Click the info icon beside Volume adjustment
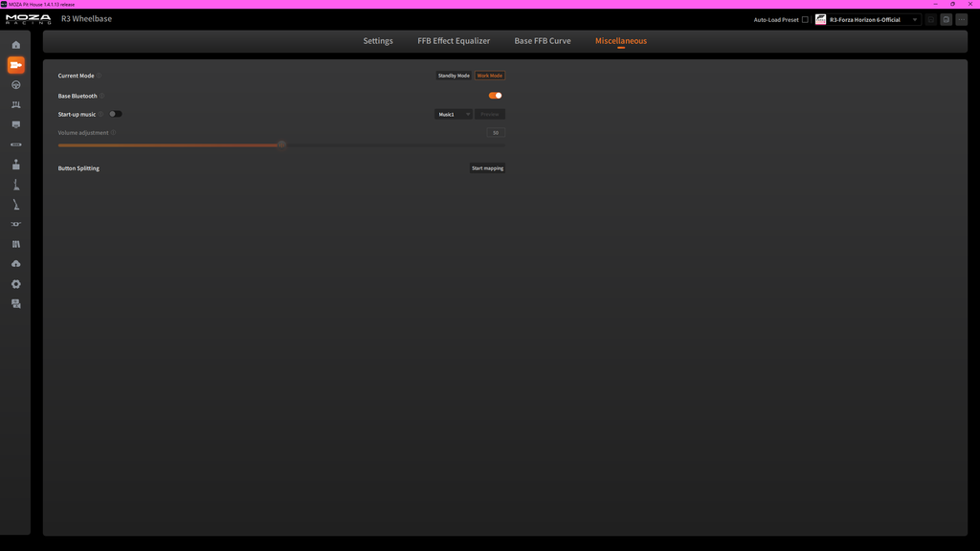Screen dimensions: 980x551 pos(113,133)
